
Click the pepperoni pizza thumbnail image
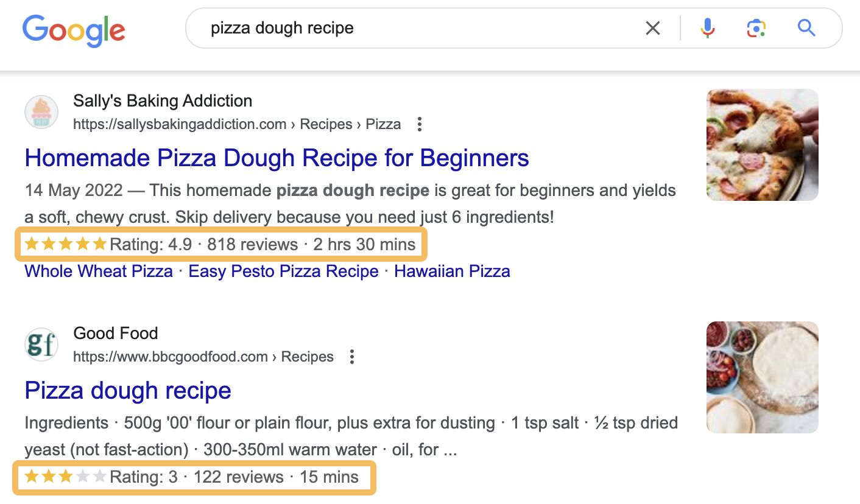(x=761, y=144)
